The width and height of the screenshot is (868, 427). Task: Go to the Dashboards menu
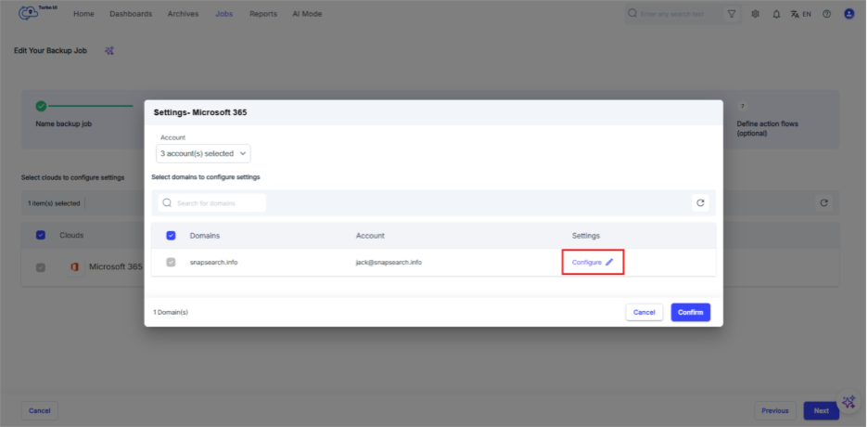(131, 14)
